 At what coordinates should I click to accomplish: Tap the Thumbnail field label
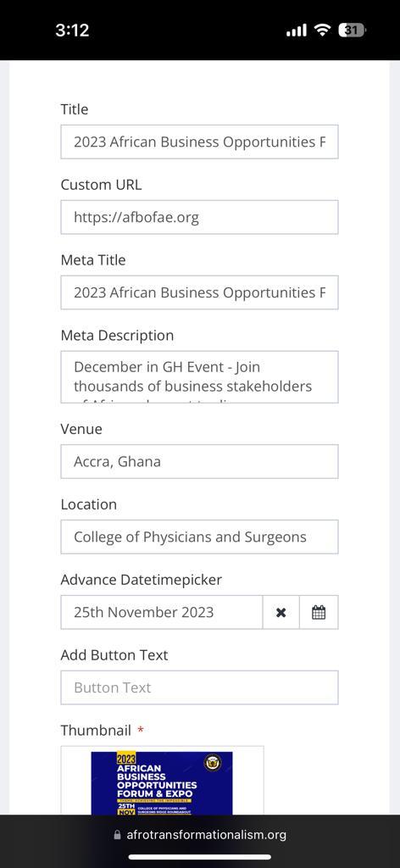tap(96, 730)
